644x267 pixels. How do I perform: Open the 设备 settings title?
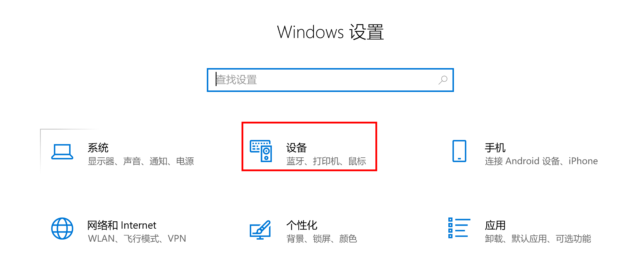pyautogui.click(x=297, y=148)
